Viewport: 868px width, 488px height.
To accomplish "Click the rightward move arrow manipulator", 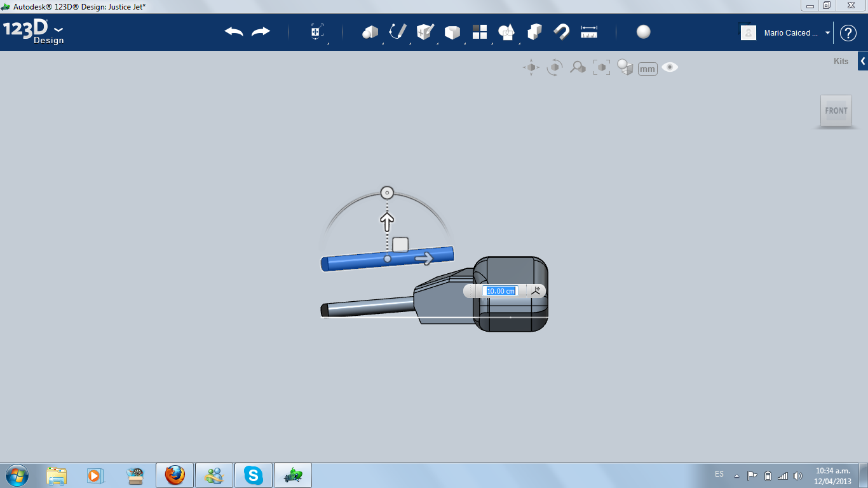I will (424, 257).
